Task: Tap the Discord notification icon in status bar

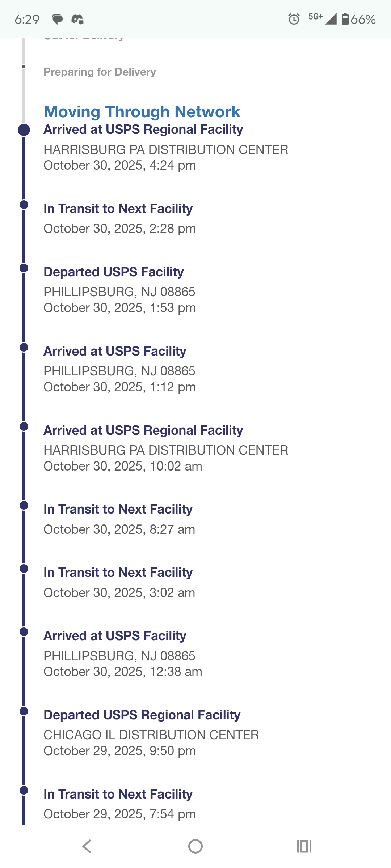Action: (77, 19)
